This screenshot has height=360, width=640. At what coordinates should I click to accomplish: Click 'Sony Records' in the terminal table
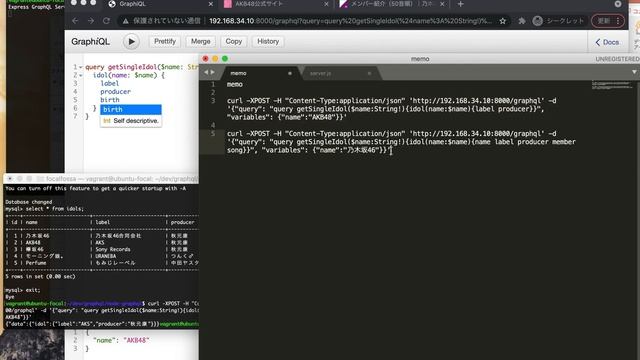[x=113, y=249]
